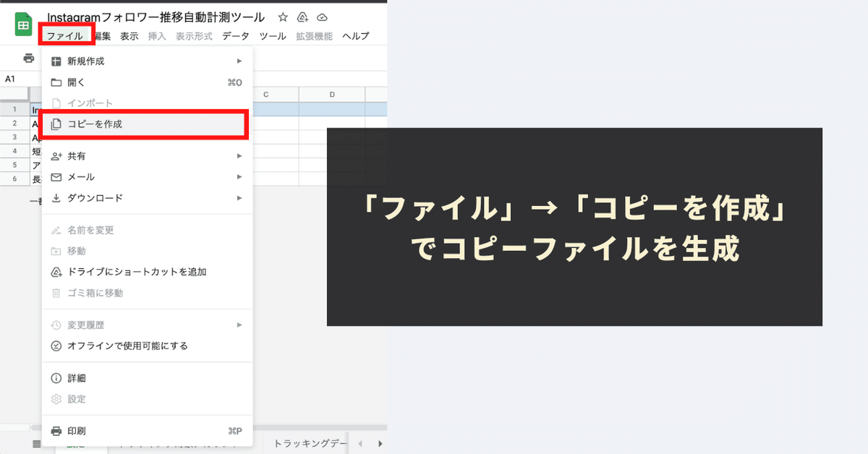Open the 拡張機能 menu
This screenshot has width=868, height=454.
tap(315, 36)
